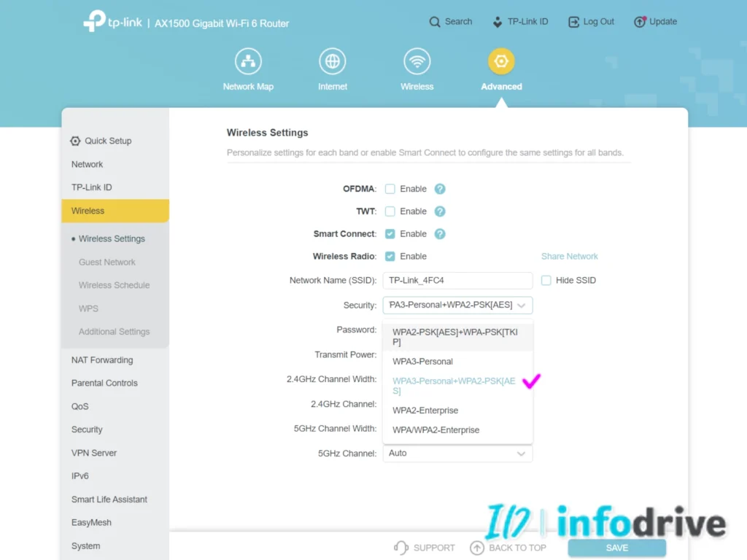Click the Back to Top arrow icon
This screenshot has height=560, width=747.
(x=477, y=548)
